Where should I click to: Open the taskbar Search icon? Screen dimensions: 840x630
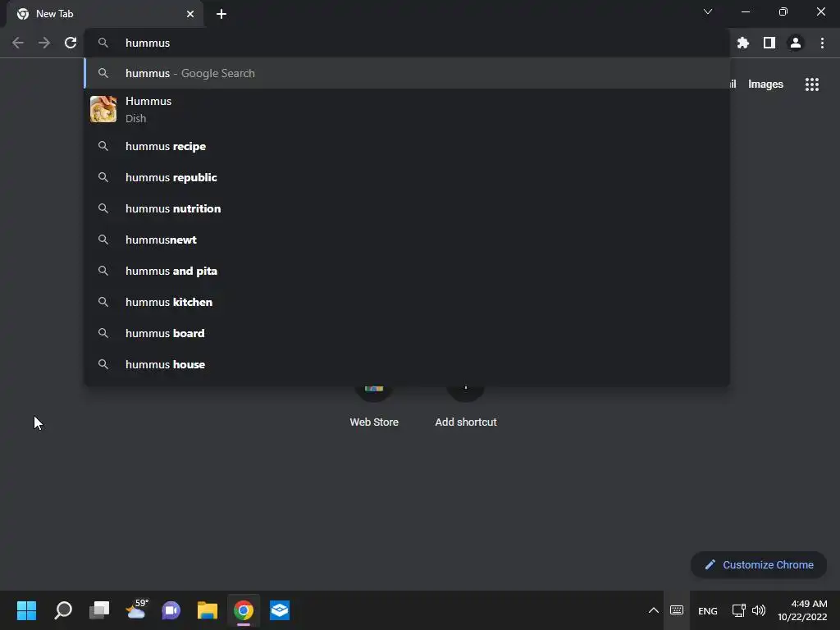click(63, 610)
